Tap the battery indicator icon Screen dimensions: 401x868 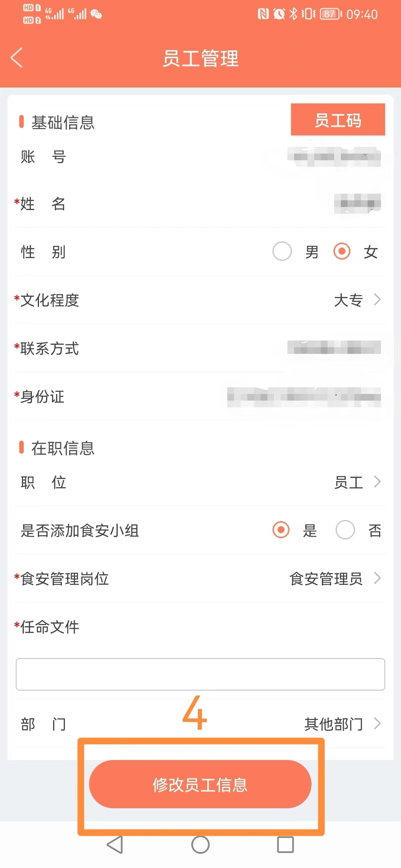coord(330,14)
